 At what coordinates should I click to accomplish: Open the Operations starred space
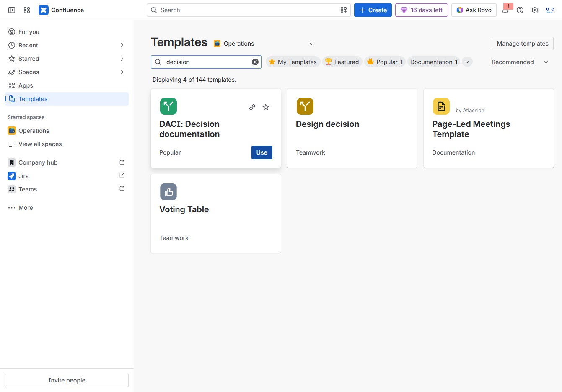67,131
